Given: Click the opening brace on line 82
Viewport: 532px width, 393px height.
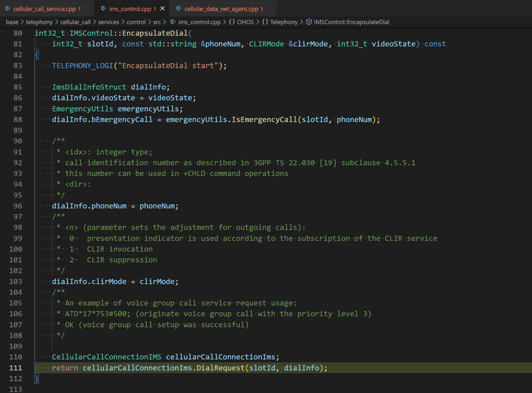Looking at the screenshot, I should tap(37, 55).
